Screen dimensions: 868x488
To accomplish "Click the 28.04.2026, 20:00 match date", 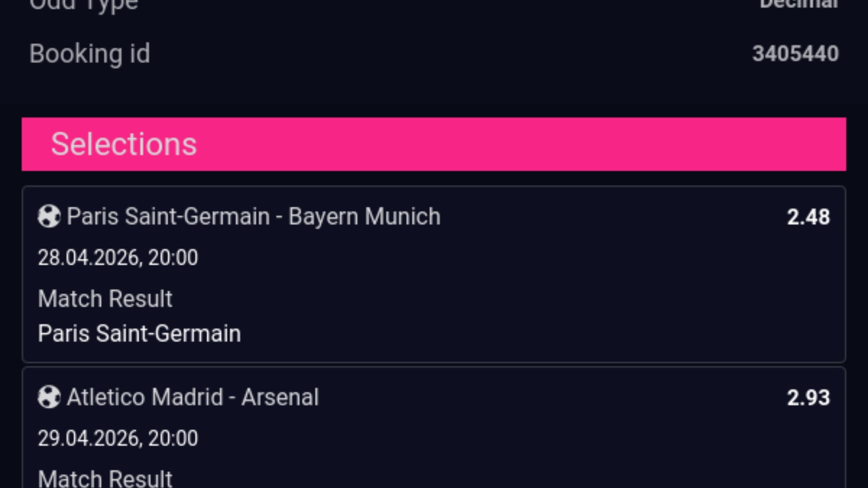I will coord(118,257).
